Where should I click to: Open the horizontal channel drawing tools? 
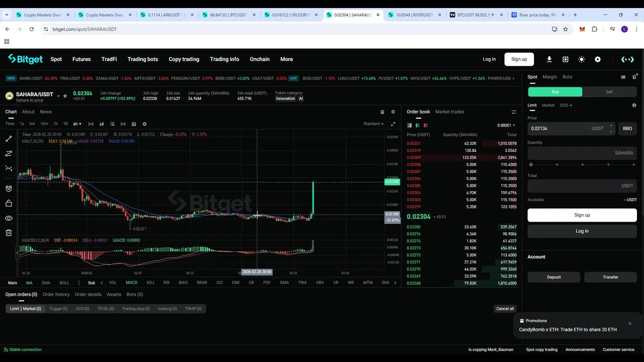tap(9, 153)
